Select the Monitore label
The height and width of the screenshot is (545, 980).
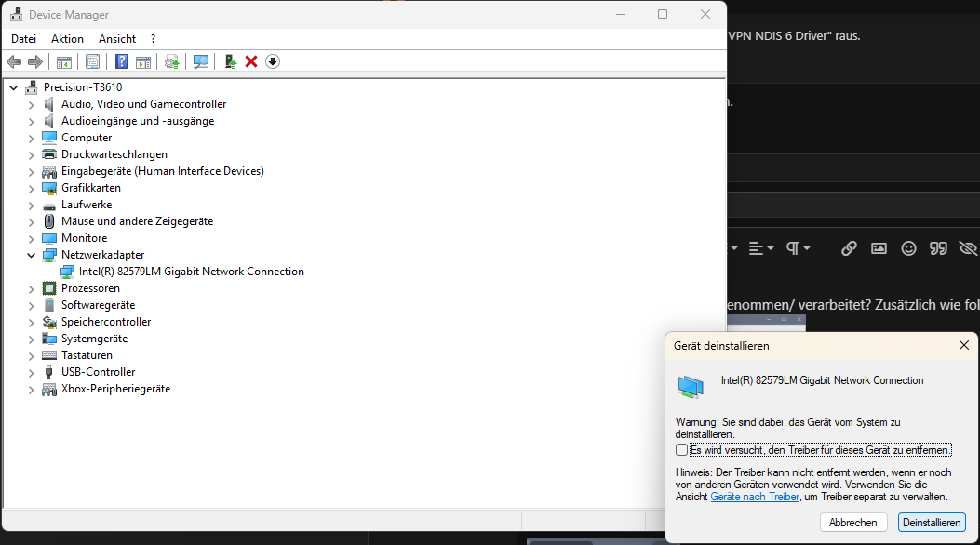84,238
